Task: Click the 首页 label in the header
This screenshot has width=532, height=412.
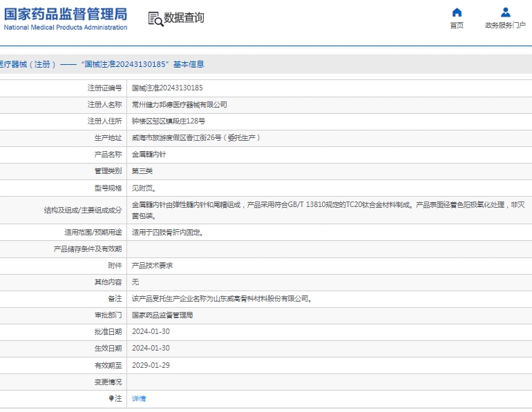Action: coord(457,26)
